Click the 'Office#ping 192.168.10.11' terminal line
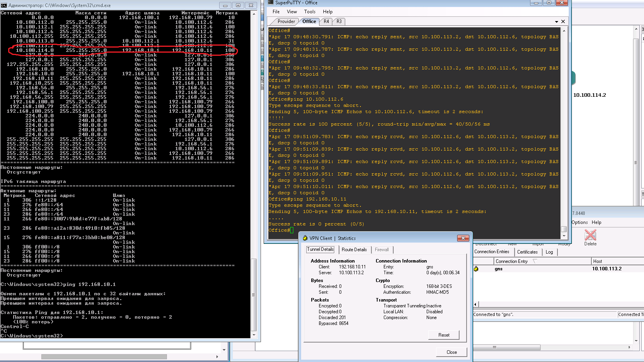 click(x=307, y=199)
